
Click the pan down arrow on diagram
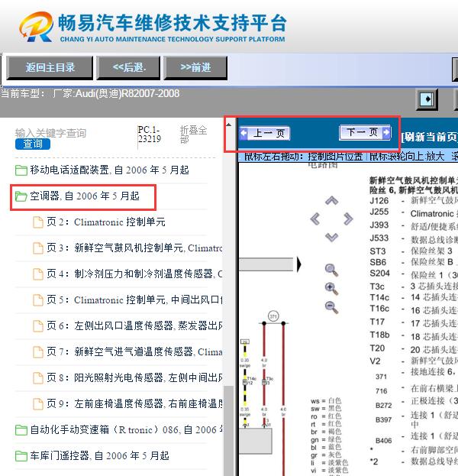tap(331, 237)
